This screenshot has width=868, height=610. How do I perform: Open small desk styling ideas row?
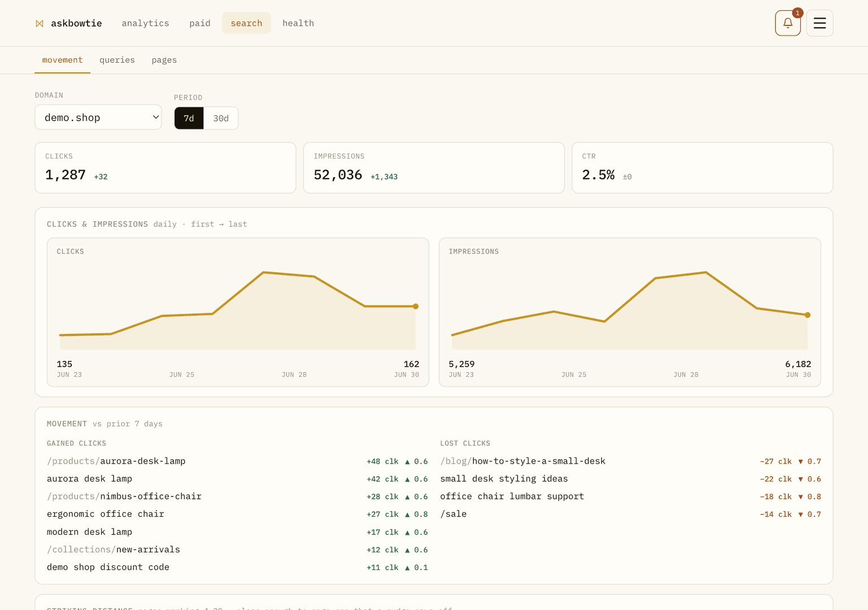pos(631,479)
